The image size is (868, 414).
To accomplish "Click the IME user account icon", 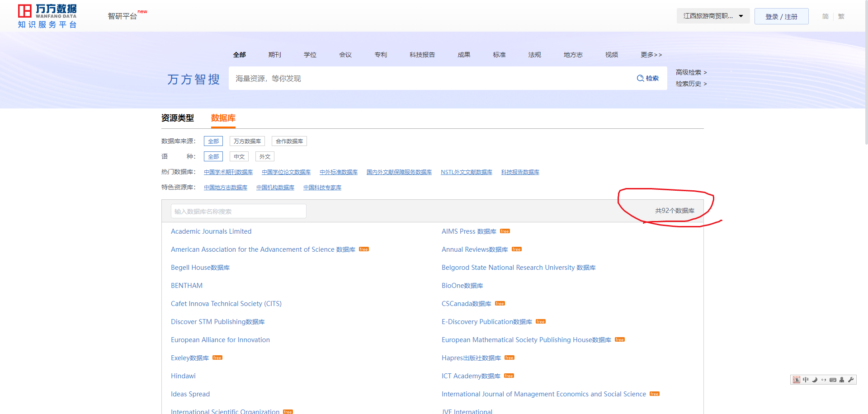I will 842,380.
